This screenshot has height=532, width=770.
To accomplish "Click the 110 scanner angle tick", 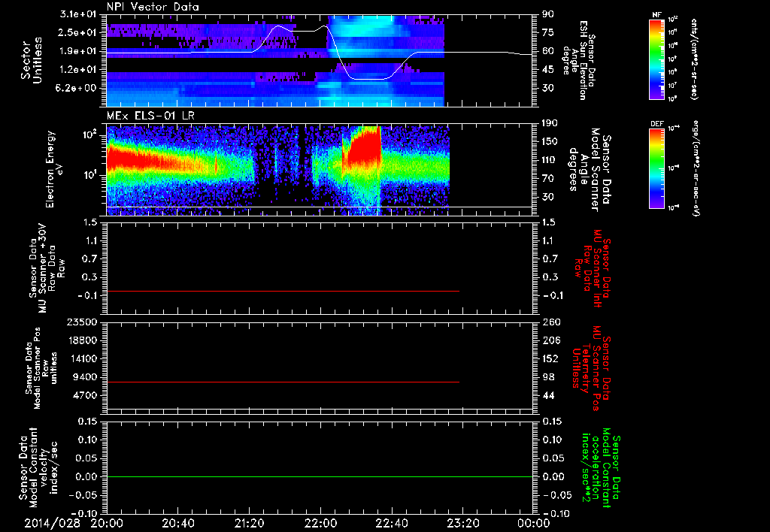I will click(x=550, y=160).
